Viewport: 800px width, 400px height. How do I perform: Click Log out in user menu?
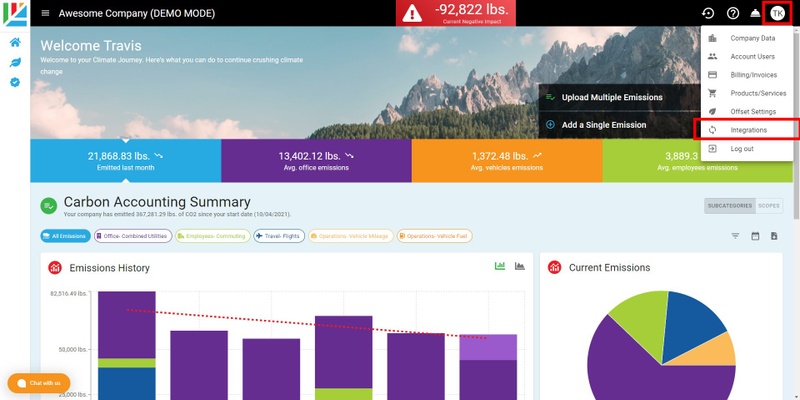coord(747,149)
